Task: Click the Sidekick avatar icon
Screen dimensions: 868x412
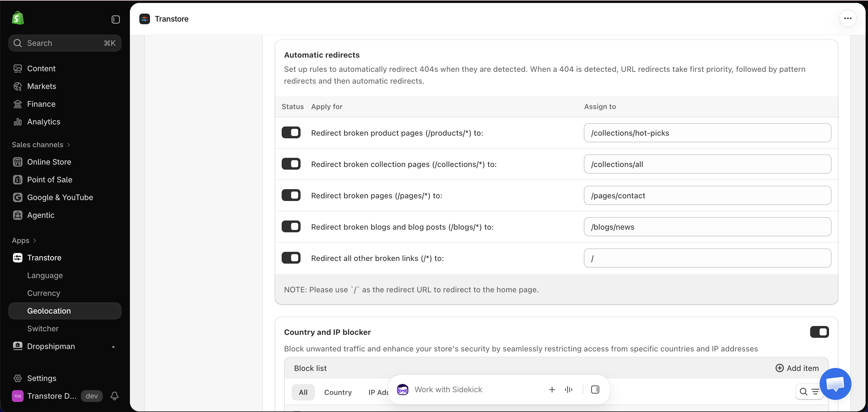Action: (x=403, y=390)
